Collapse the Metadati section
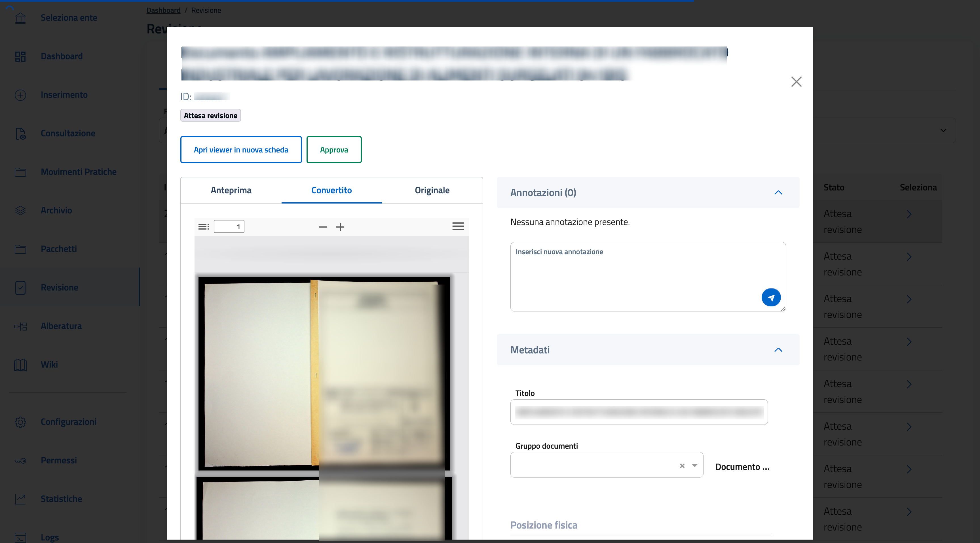The image size is (980, 543). pos(778,350)
